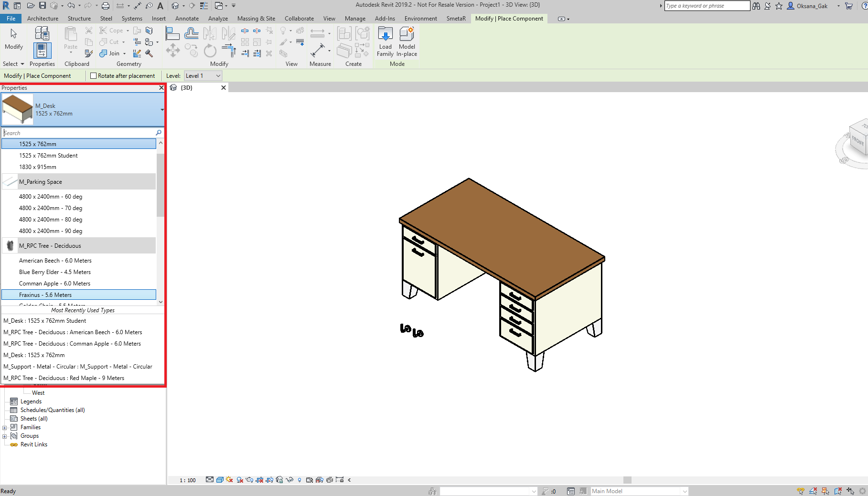
Task: Click the Type a keyword or phrase box
Action: (x=707, y=6)
